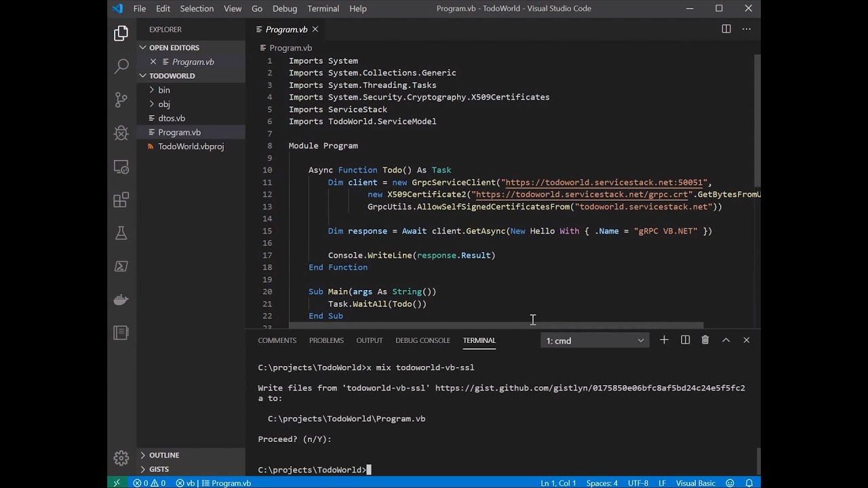Open the View menu
Image resolution: width=868 pixels, height=488 pixels.
[233, 8]
